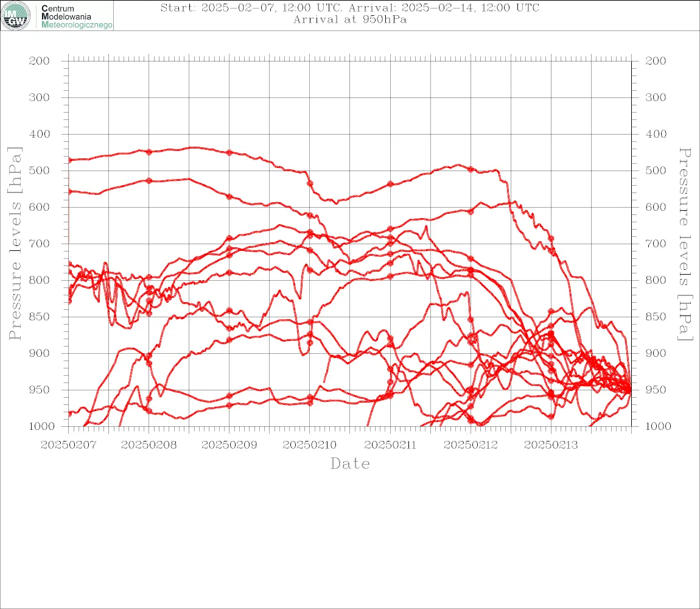Click right axis label 400

point(656,134)
